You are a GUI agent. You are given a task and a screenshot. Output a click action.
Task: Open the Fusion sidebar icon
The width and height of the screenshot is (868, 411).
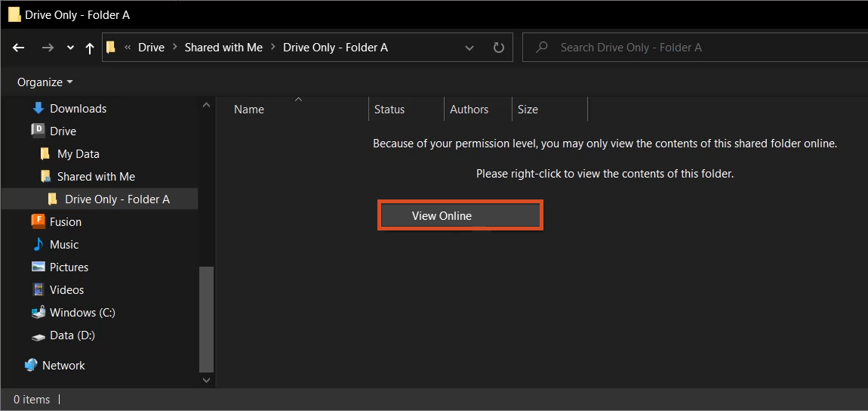[x=38, y=221]
